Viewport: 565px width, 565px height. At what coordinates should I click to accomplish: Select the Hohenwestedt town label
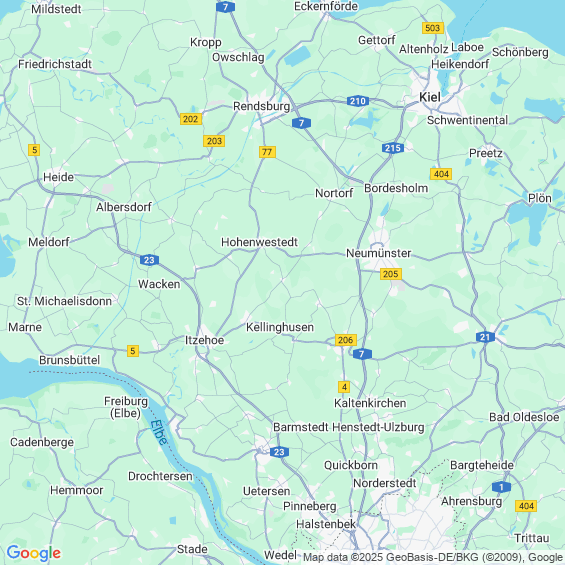click(259, 242)
